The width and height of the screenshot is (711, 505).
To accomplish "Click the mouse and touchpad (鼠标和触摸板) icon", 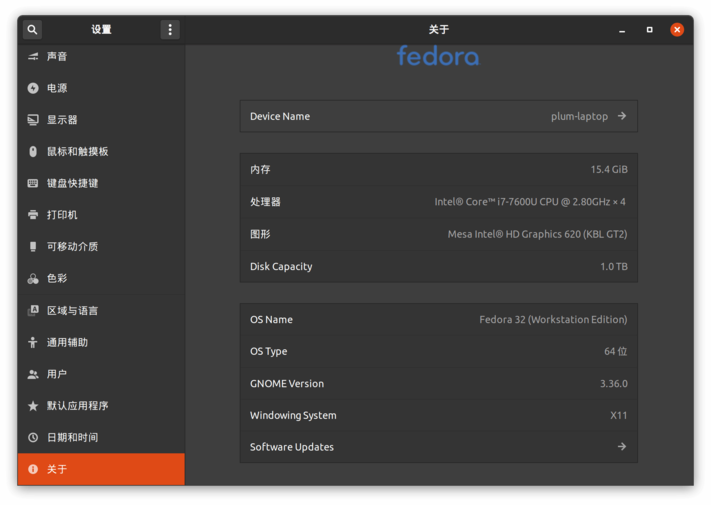I will pos(33,152).
